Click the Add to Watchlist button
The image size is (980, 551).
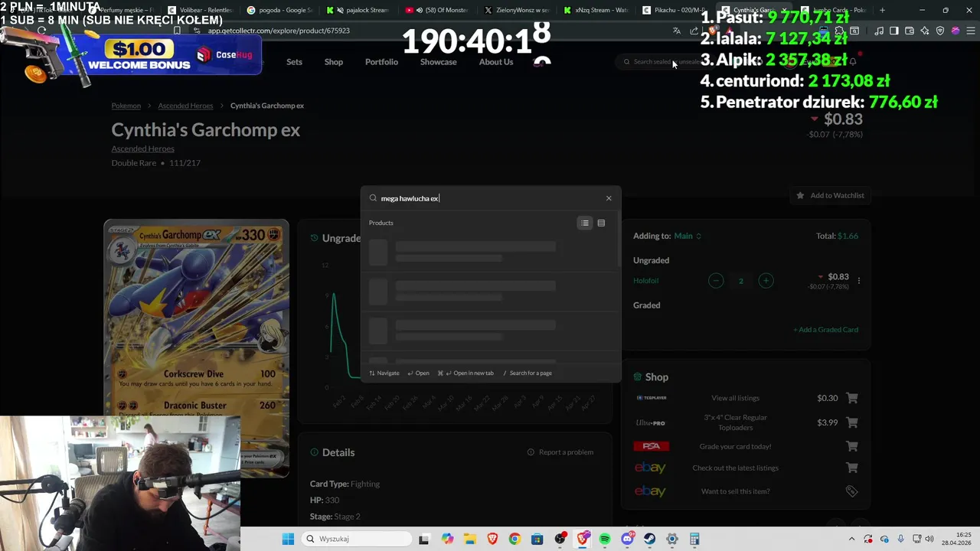pyautogui.click(x=830, y=195)
